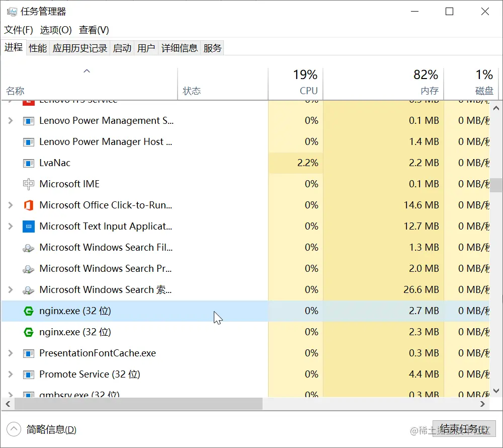The width and height of the screenshot is (503, 448).
Task: Minimize the Task Manager window
Action: [x=415, y=12]
